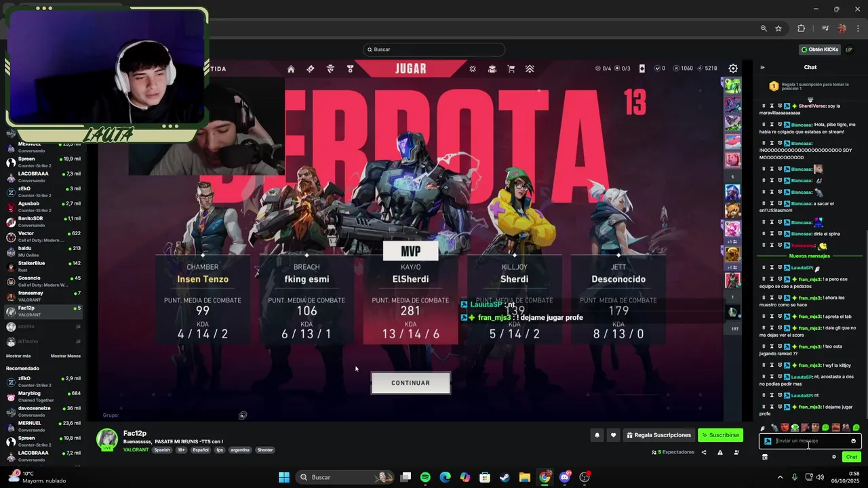Open Spreen channel in followed list
The height and width of the screenshot is (488, 868).
click(x=42, y=162)
